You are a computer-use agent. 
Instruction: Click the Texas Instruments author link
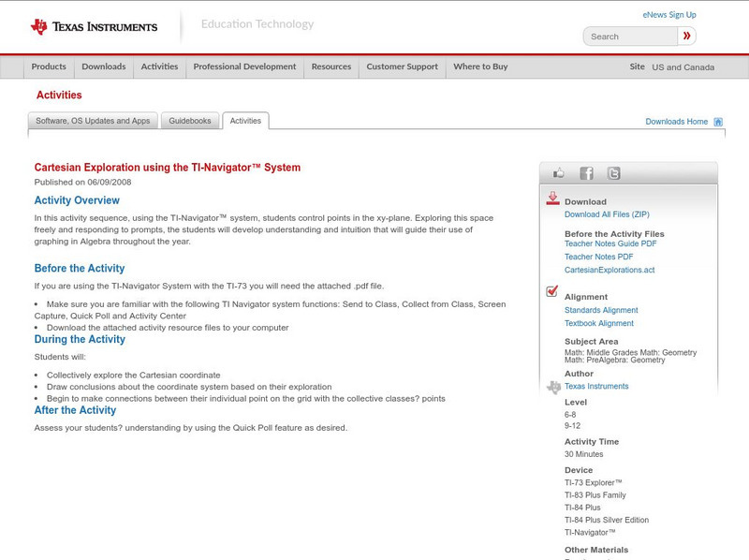(x=596, y=386)
